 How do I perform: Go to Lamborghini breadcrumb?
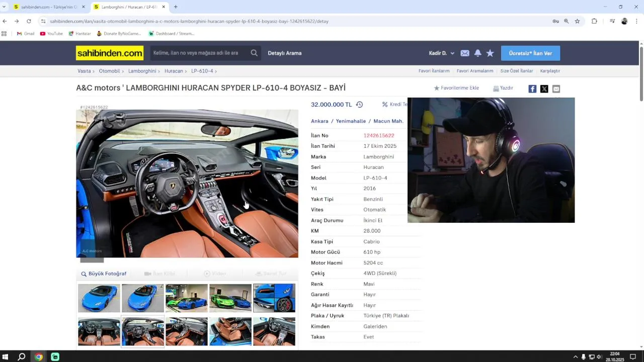point(142,71)
